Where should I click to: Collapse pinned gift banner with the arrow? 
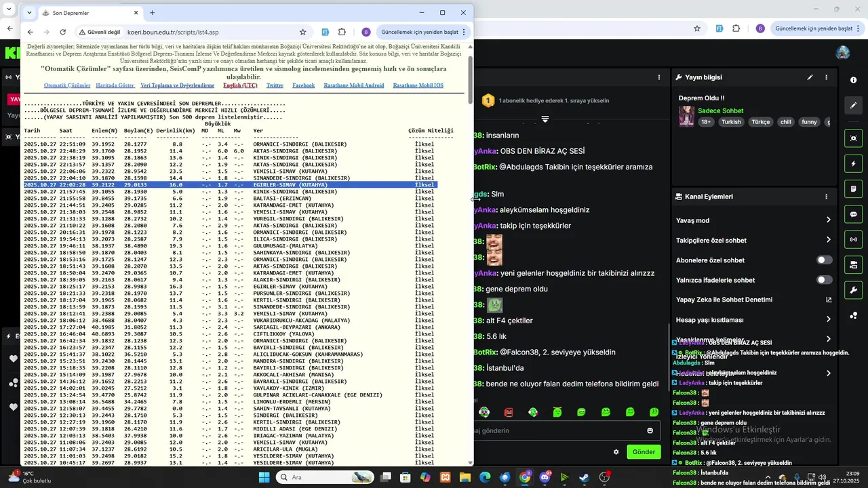tap(545, 119)
